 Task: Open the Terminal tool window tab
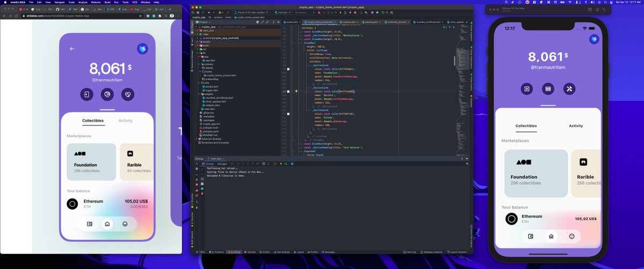pos(250,251)
